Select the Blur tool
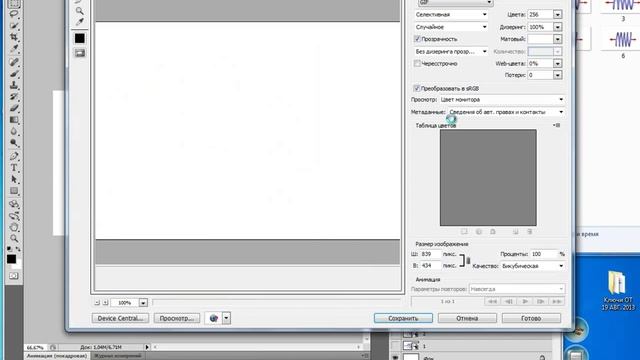640x360 pixels. (14, 131)
